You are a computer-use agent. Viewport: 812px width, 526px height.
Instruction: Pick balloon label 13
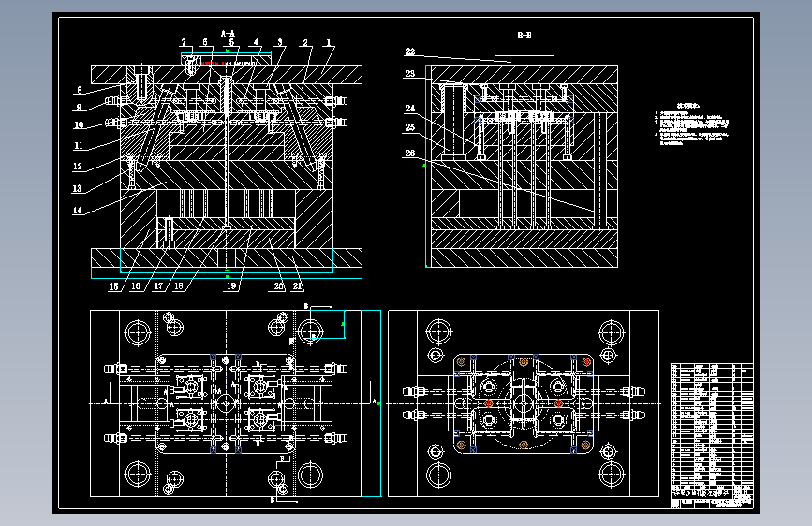click(x=77, y=188)
